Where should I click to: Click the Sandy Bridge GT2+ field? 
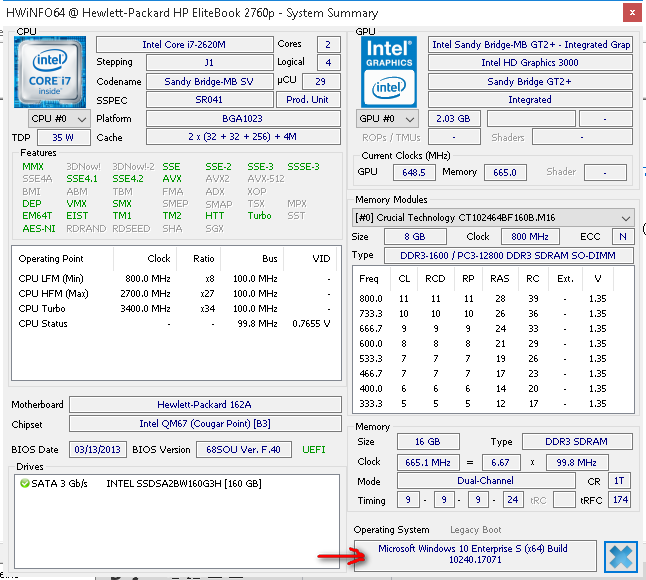[x=530, y=82]
